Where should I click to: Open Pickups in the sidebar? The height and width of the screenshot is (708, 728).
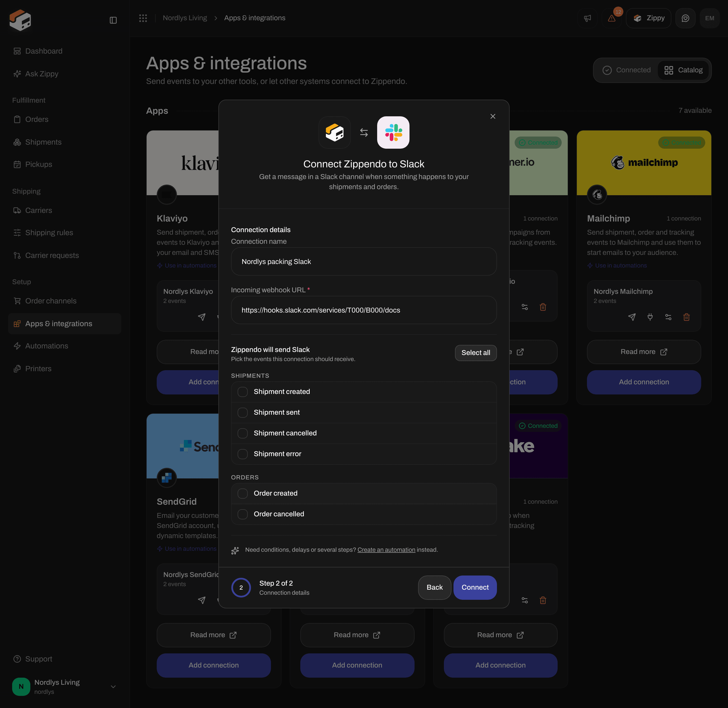pos(64,164)
